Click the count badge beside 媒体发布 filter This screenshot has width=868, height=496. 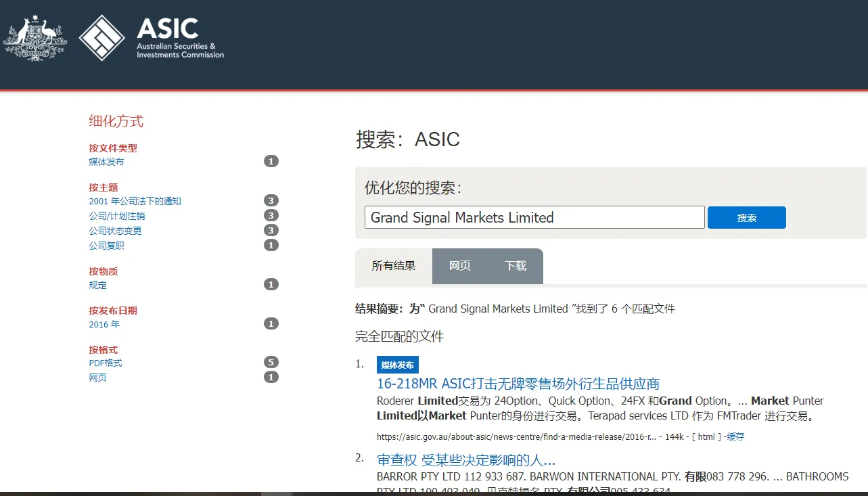pos(271,161)
